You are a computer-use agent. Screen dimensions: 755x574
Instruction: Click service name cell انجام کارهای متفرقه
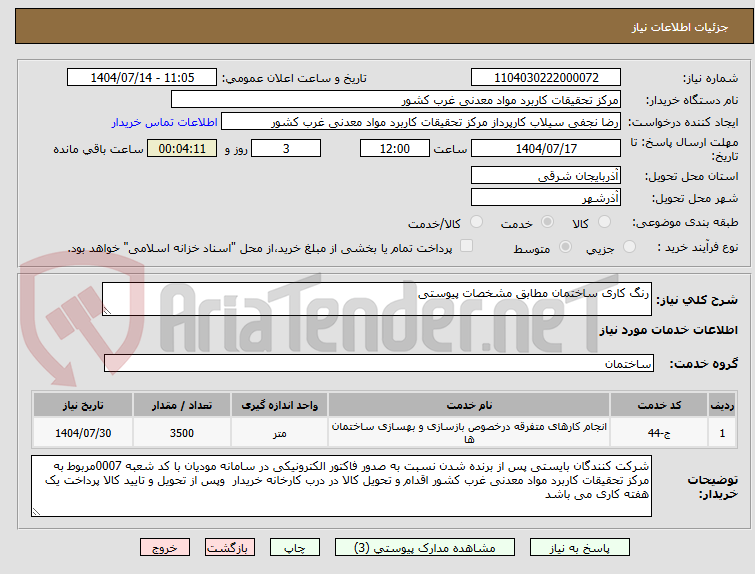point(469,433)
